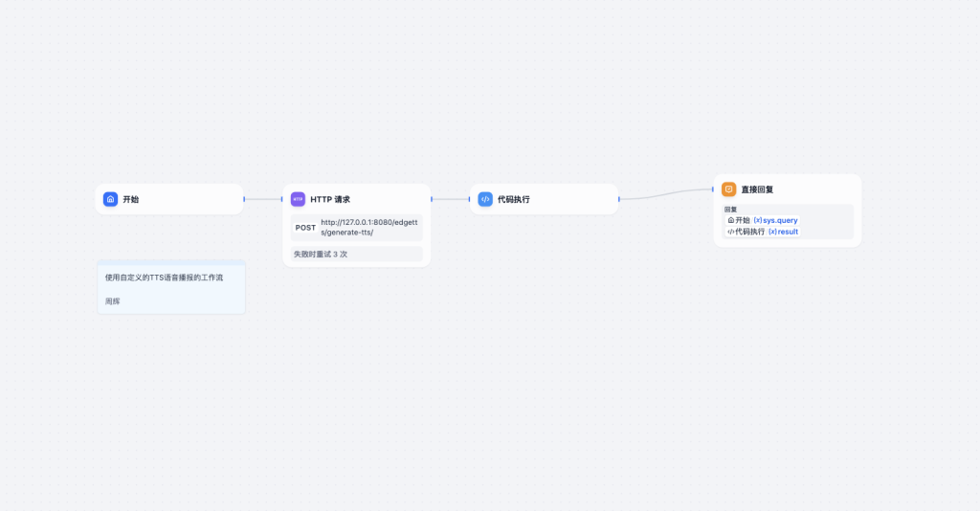Screen dimensions: 980x511
Task: Click the 失败时重试 3 次 retry row
Action: pos(321,255)
